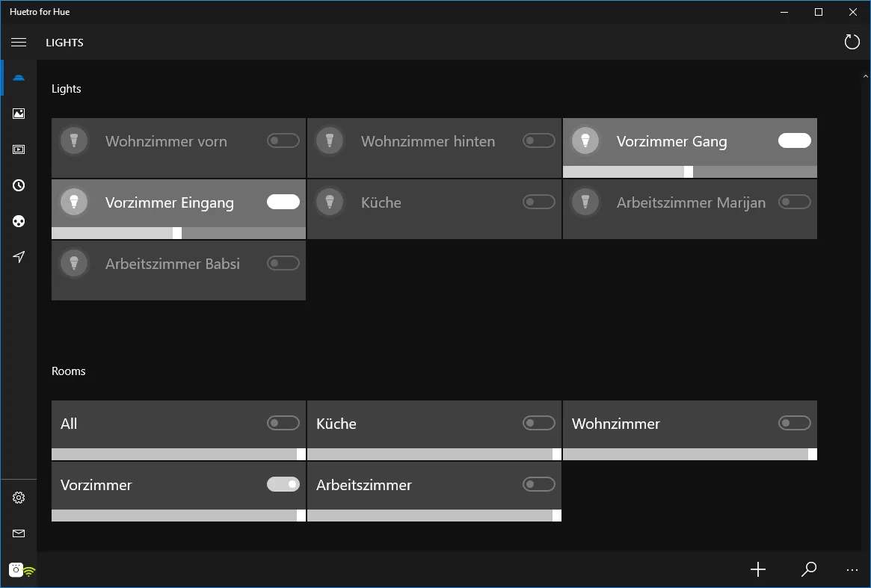Turn on Arbeitszimmer Marijan light

794,202
